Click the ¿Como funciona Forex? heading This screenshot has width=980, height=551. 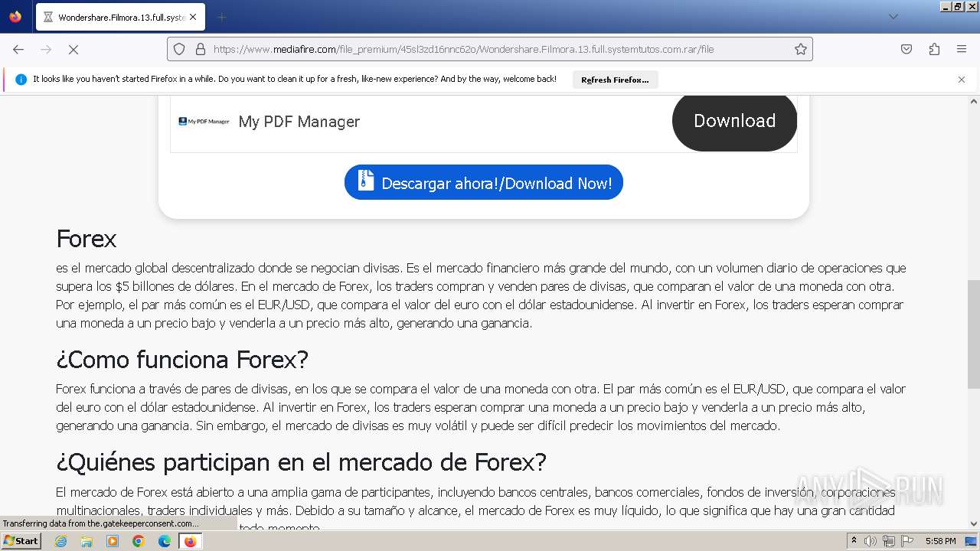182,360
